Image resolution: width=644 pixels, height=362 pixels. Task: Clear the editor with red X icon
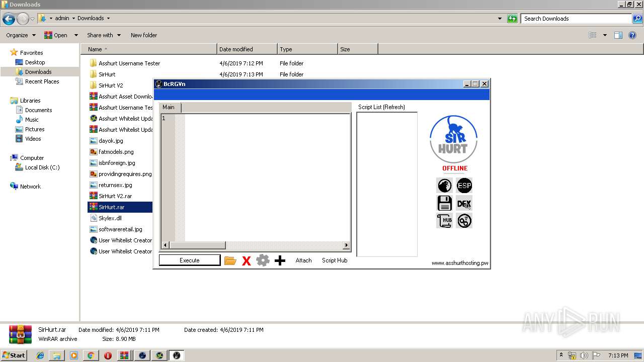click(247, 260)
